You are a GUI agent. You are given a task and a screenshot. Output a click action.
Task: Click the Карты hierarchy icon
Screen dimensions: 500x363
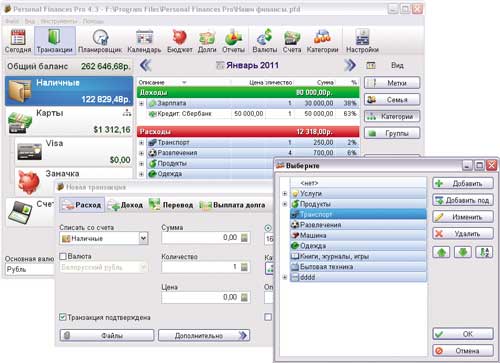[x=127, y=113]
